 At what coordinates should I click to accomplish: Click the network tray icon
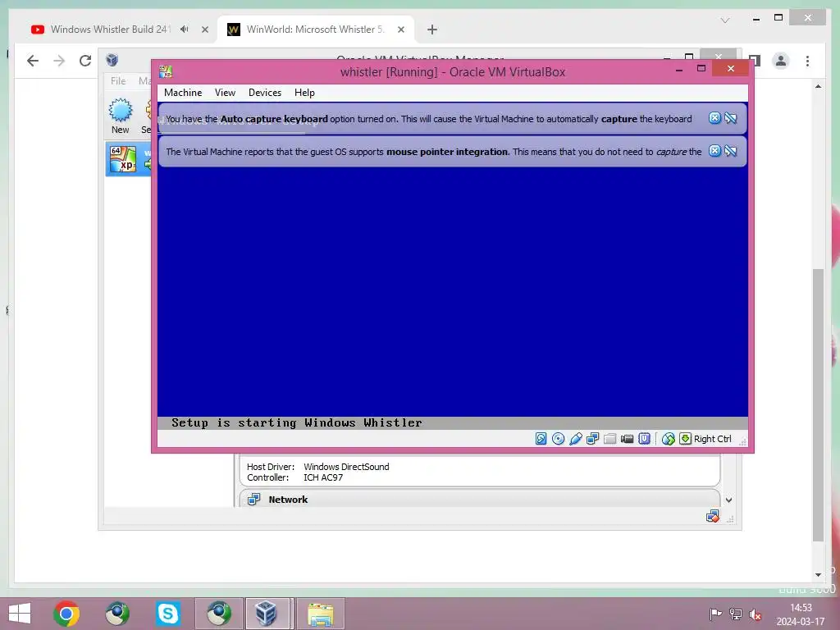pyautogui.click(x=736, y=614)
